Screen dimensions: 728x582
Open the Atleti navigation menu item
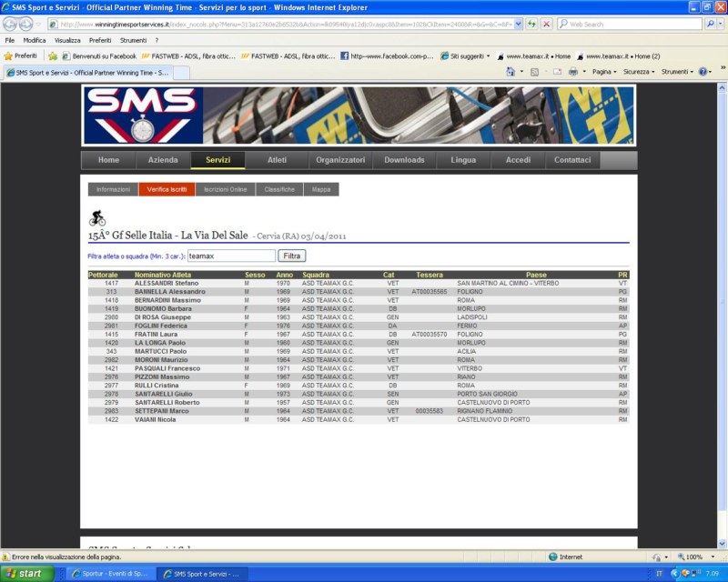pyautogui.click(x=277, y=160)
